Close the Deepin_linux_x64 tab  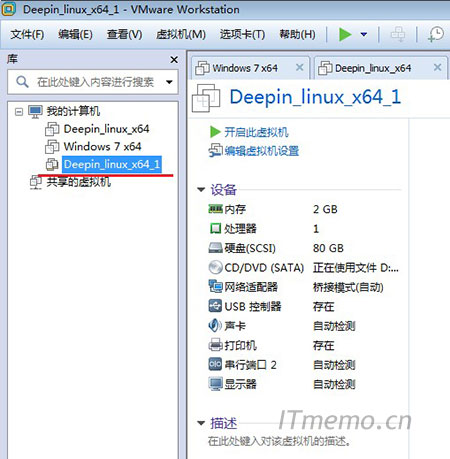point(437,67)
